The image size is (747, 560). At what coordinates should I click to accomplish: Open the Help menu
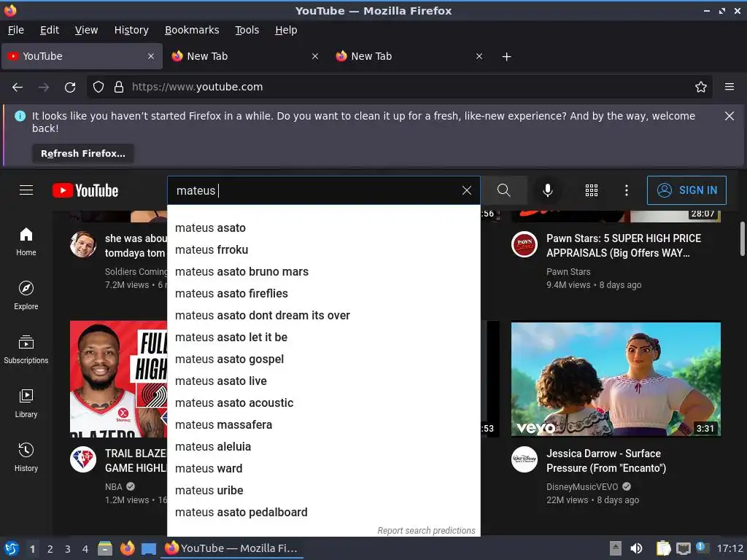(x=286, y=30)
